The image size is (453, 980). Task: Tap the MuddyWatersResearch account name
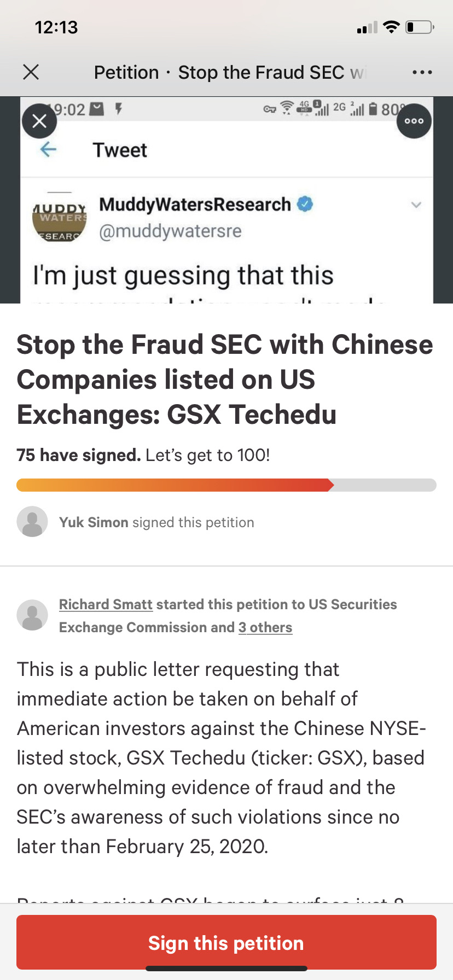tap(195, 205)
